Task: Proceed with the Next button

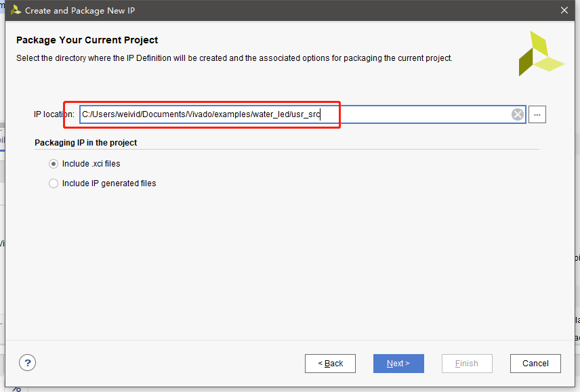Action: 398,364
